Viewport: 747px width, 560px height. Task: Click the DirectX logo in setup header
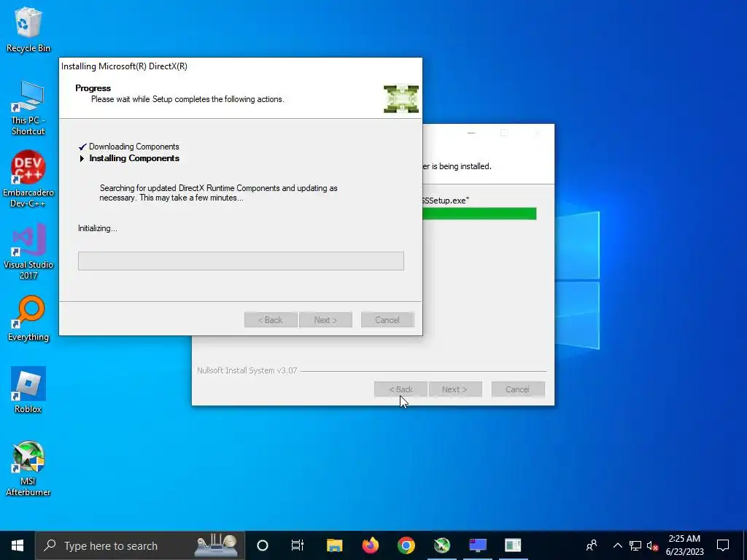pos(401,98)
